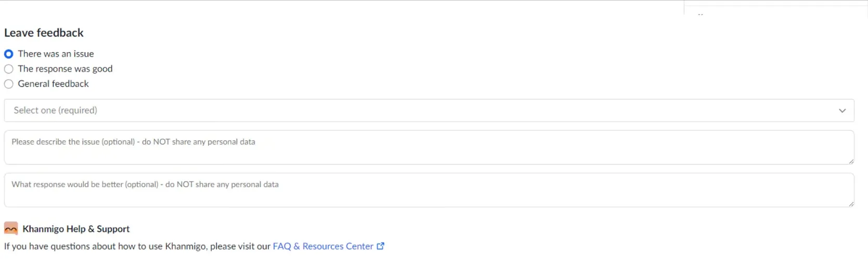This screenshot has width=868, height=269.
Task: Select the "General feedback" radio button
Action: click(9, 84)
